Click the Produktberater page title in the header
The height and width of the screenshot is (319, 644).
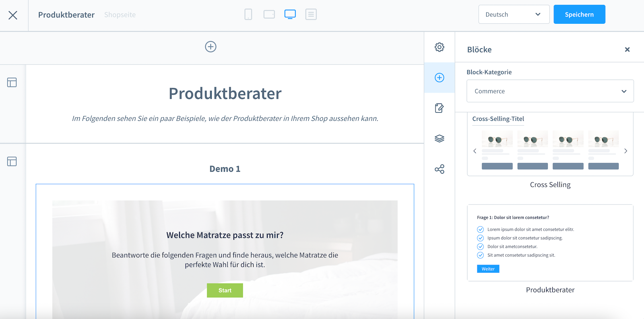coord(66,15)
